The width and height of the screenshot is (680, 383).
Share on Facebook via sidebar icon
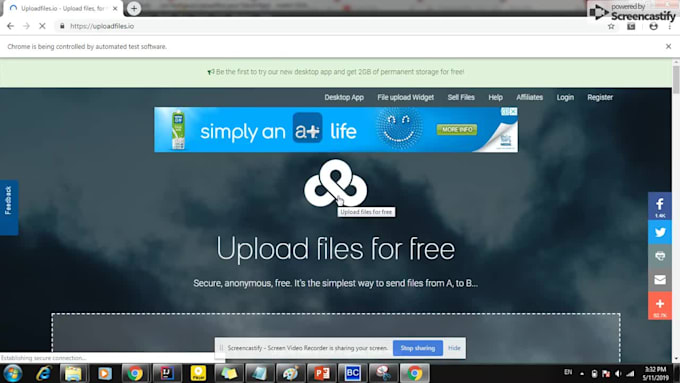660,206
